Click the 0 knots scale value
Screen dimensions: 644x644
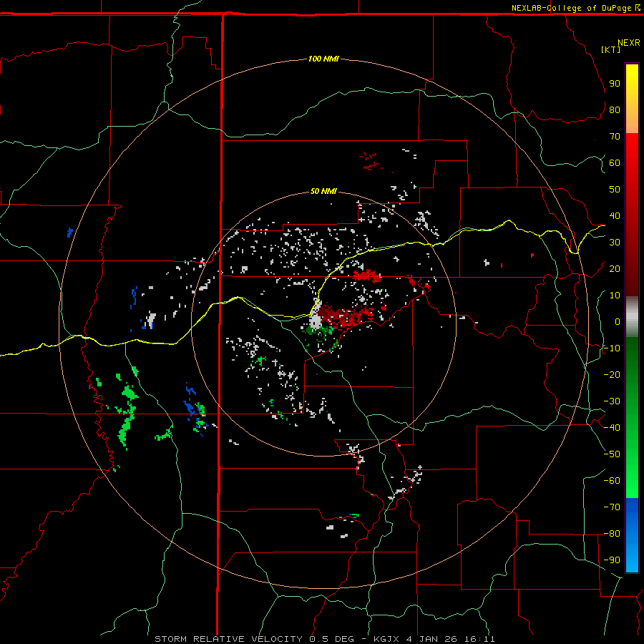point(618,321)
